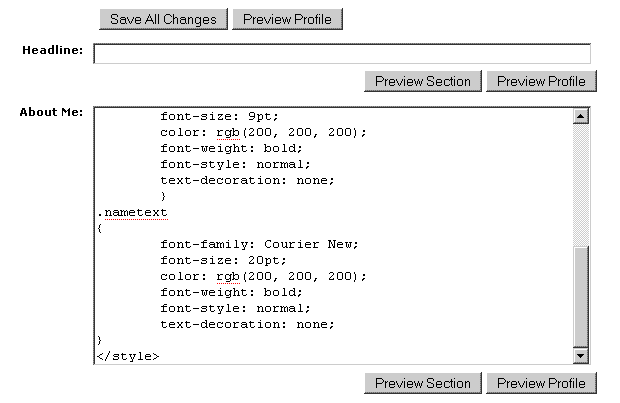The image size is (620, 403).
Task: Click the font-size: 9pt line
Action: coord(220,116)
